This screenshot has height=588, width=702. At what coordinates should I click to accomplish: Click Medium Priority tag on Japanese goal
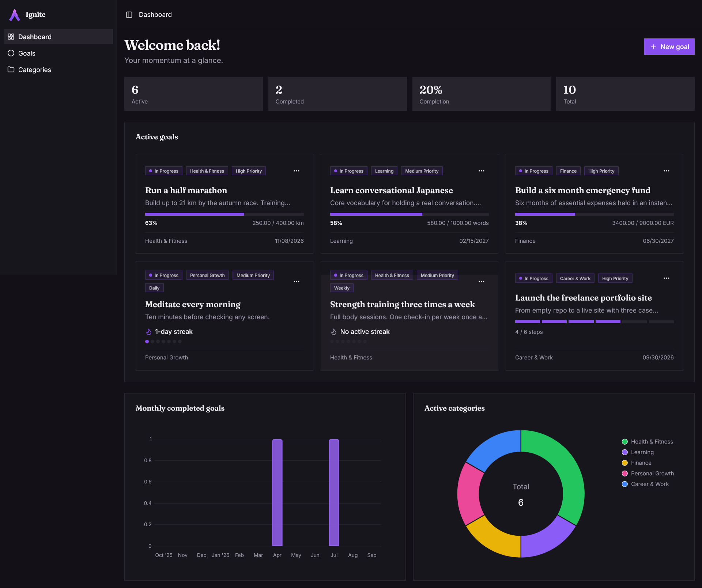(422, 171)
